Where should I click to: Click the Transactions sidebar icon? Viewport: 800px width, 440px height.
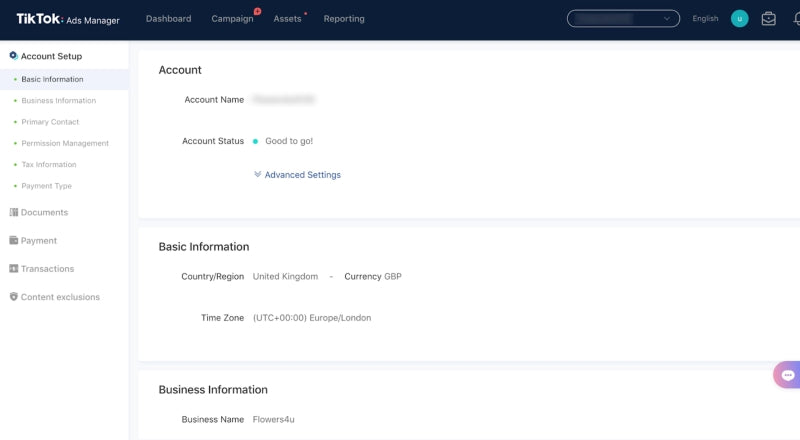[14, 268]
